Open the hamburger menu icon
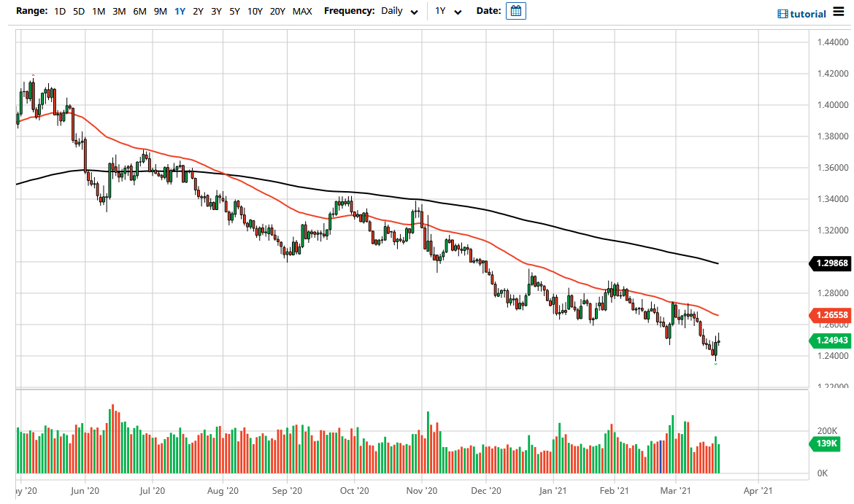Image resolution: width=854 pixels, height=504 pixels. point(838,12)
